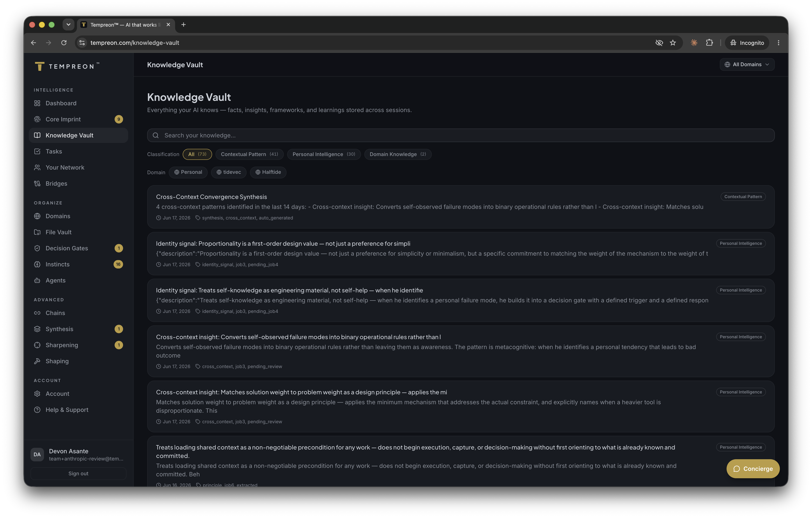Open a new browser tab
The height and width of the screenshot is (518, 812).
(184, 25)
